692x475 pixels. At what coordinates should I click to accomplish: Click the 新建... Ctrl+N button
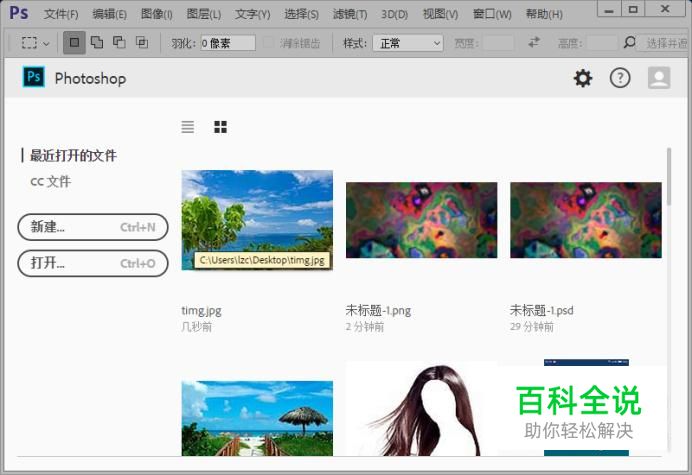[93, 227]
